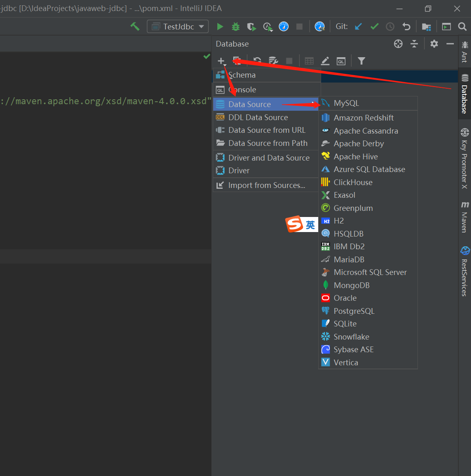Select Microsoft SQL Server data source
This screenshot has width=471, height=476.
click(x=368, y=272)
